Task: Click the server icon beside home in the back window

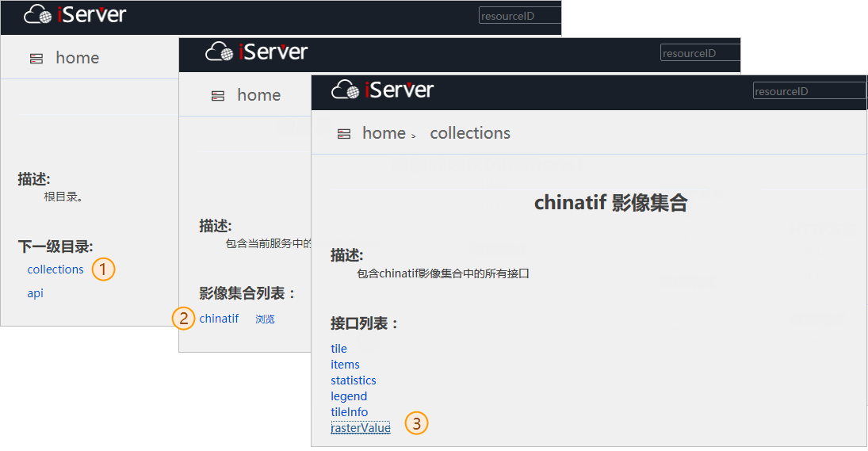Action: point(36,59)
